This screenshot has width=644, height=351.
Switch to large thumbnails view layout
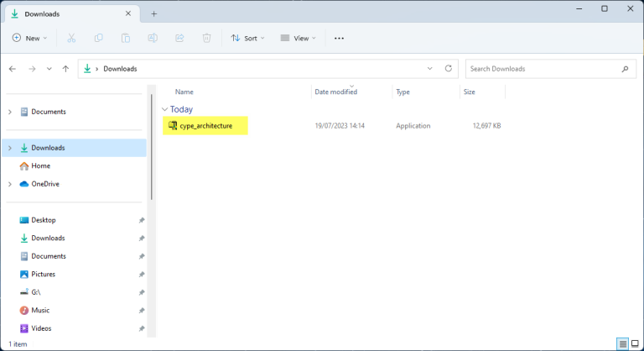[635, 343]
